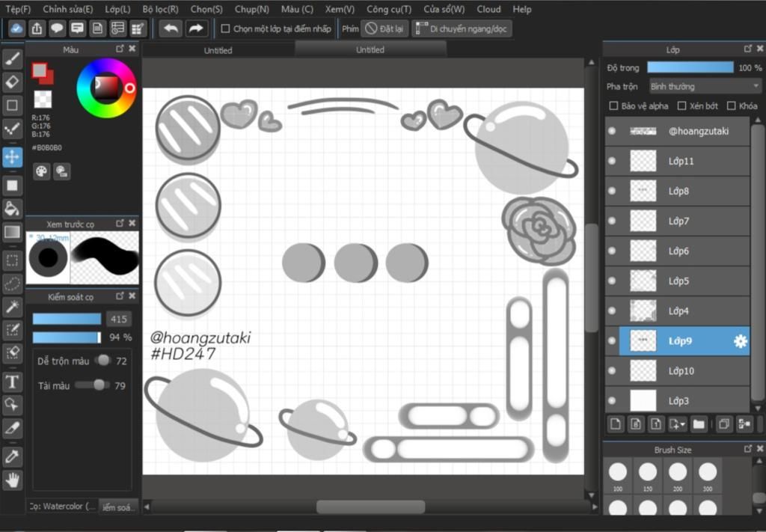The image size is (766, 532).
Task: Toggle visibility of Lớp10 layer
Action: 612,371
